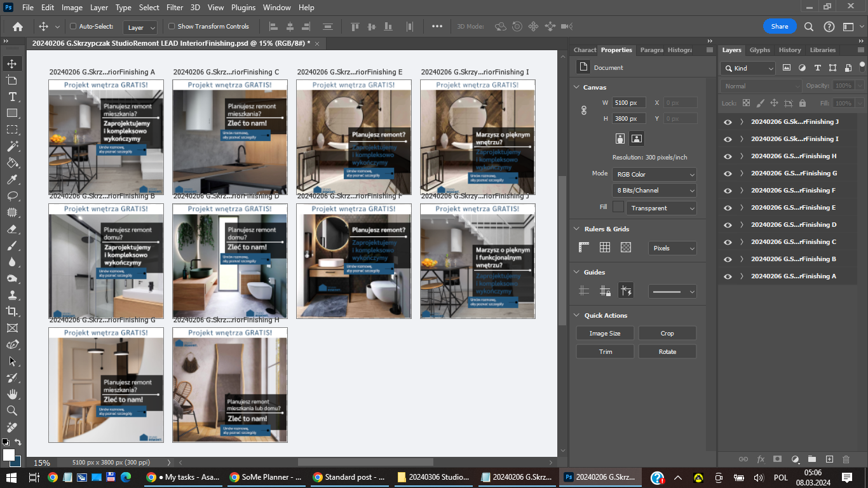
Task: Activate the Hand tool
Action: [12, 394]
